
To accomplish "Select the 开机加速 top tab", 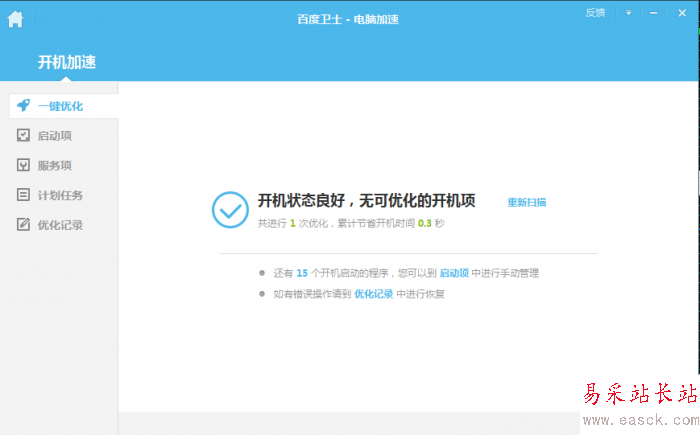I will 67,62.
